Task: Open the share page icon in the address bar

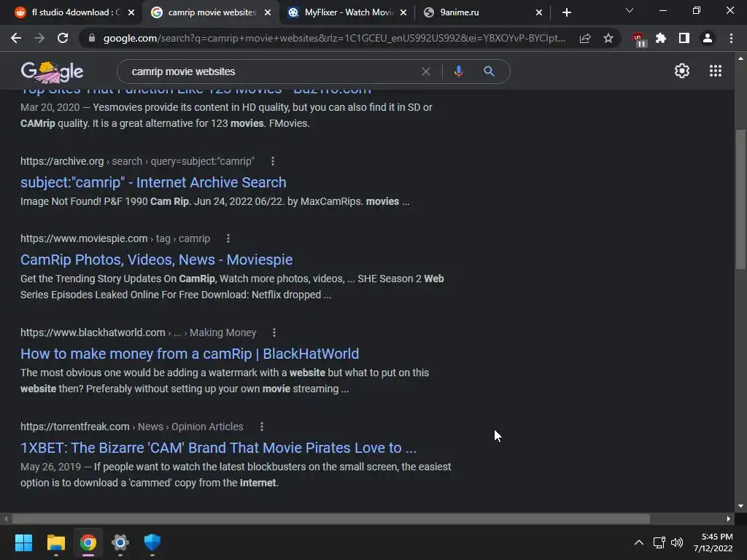Action: [585, 38]
